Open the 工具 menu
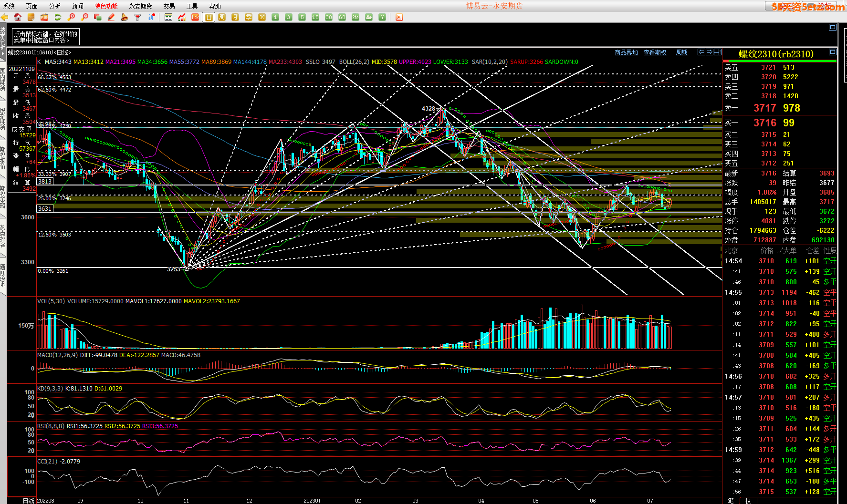 (192, 6)
